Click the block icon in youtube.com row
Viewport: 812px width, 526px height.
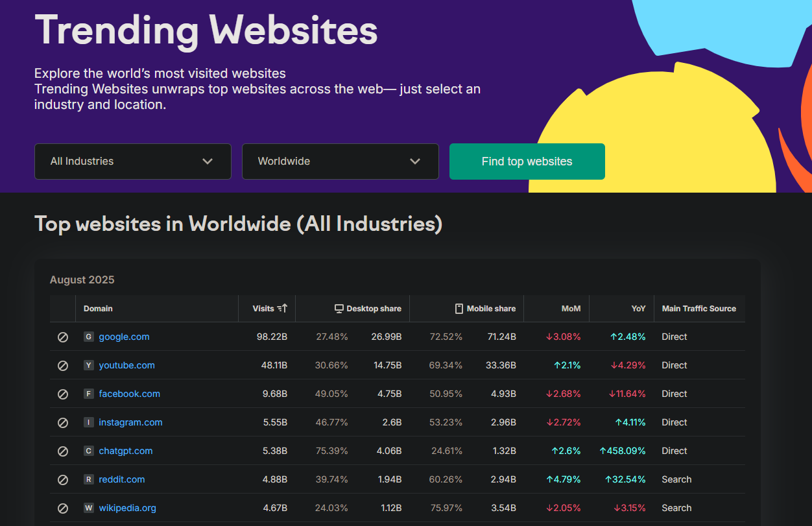click(x=63, y=366)
